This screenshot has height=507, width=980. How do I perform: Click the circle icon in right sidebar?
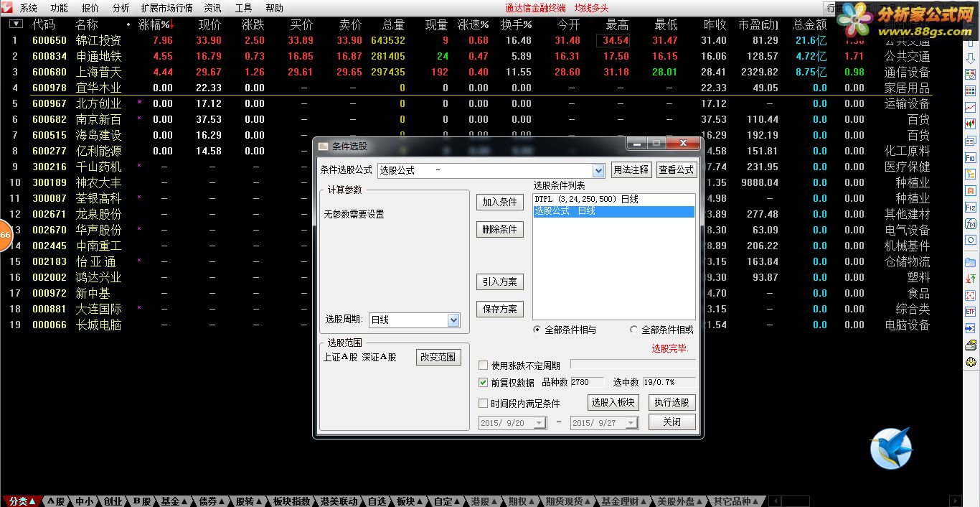[971, 239]
